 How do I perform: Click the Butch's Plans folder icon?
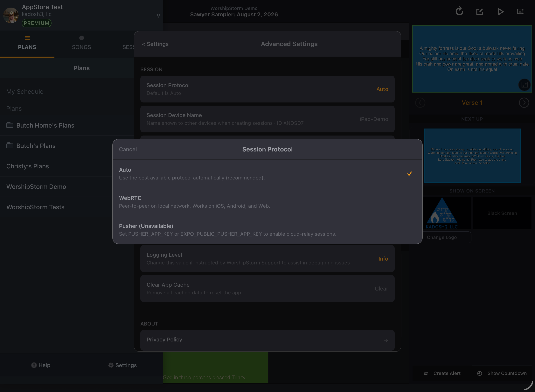point(10,145)
